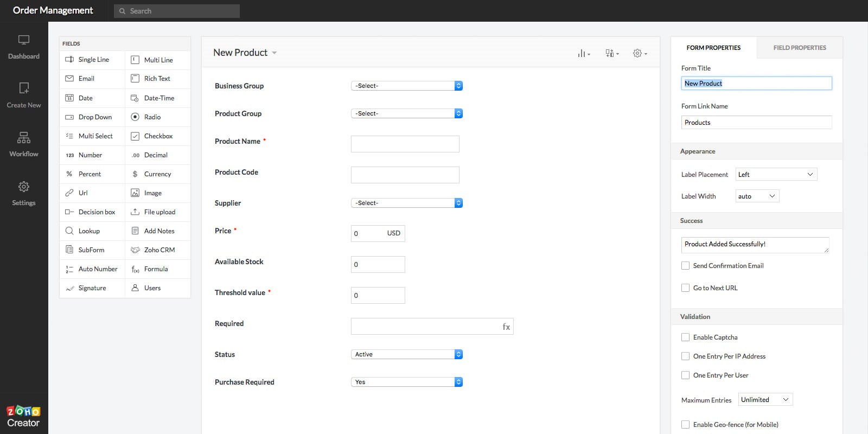Select the Signature field type
This screenshot has width=868, height=434.
tap(92, 288)
